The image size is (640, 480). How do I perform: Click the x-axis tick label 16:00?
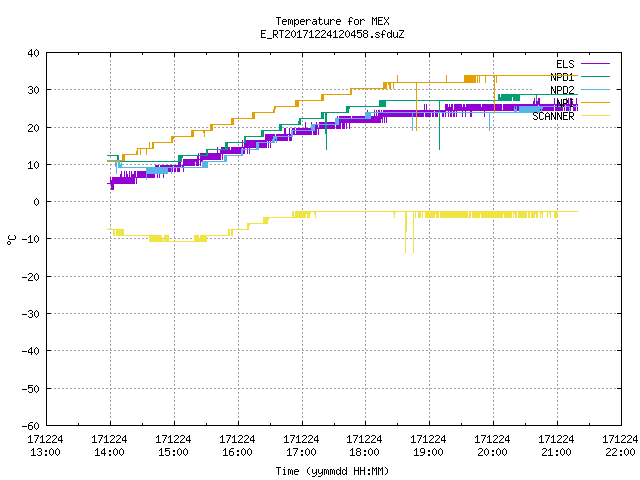pyautogui.click(x=237, y=452)
